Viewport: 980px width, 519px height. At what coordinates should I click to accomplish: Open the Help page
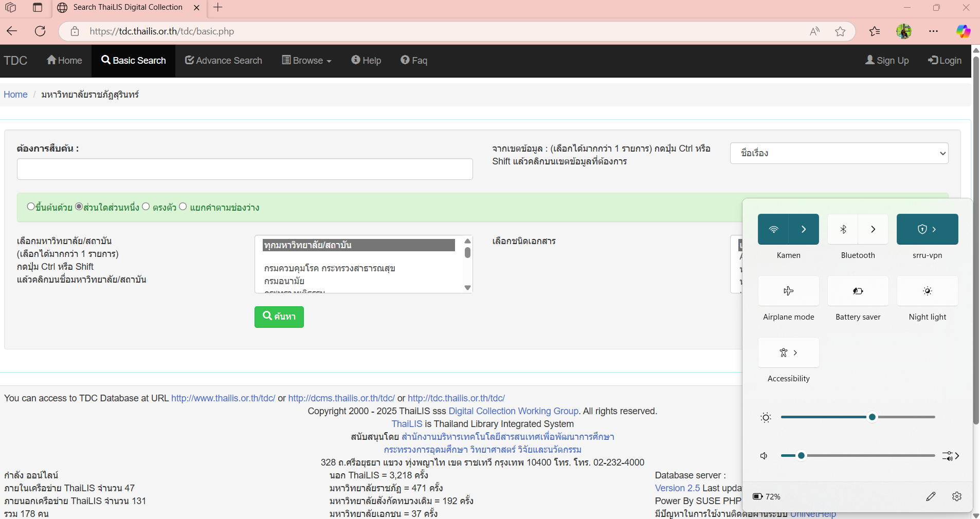(366, 61)
